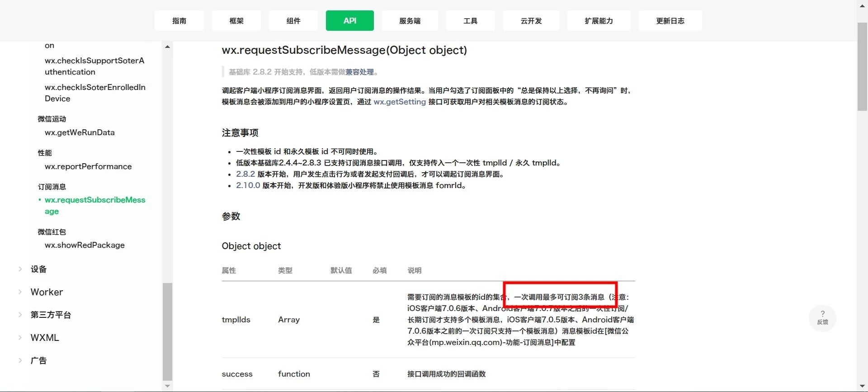
Task: Click the 必填 column header
Action: (380, 270)
